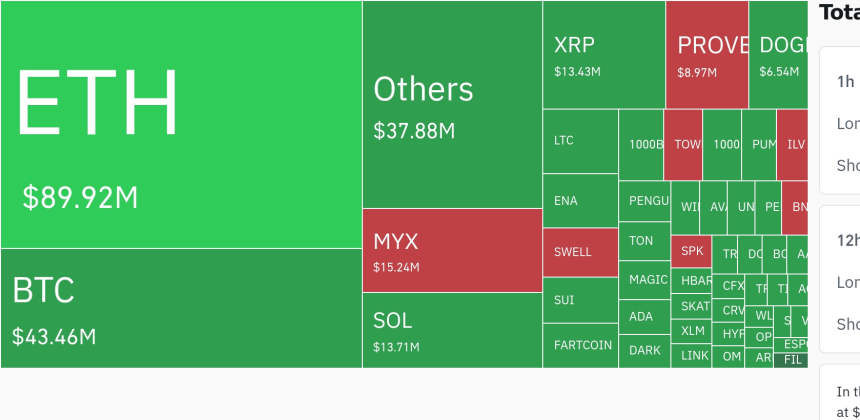Click the LTC tile
The height and width of the screenshot is (420, 860).
(580, 141)
